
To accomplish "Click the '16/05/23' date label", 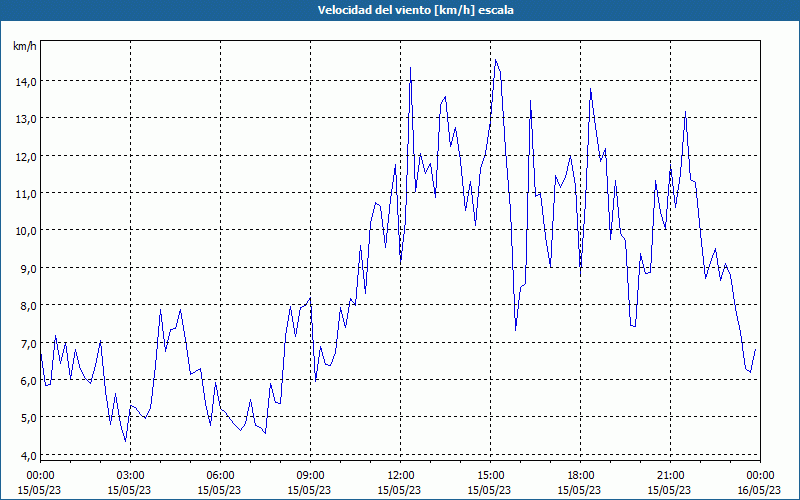I will click(760, 490).
